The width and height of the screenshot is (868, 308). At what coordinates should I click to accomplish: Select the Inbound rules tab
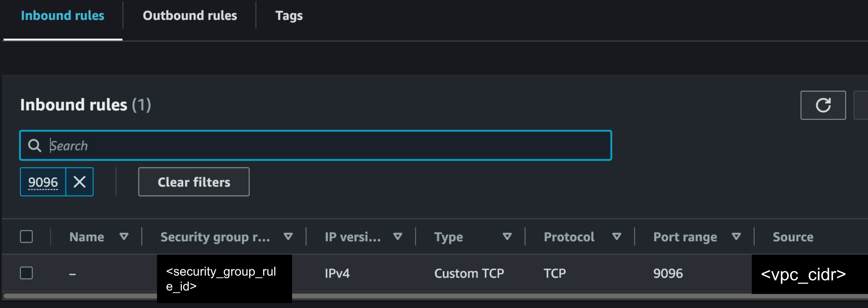point(63,15)
